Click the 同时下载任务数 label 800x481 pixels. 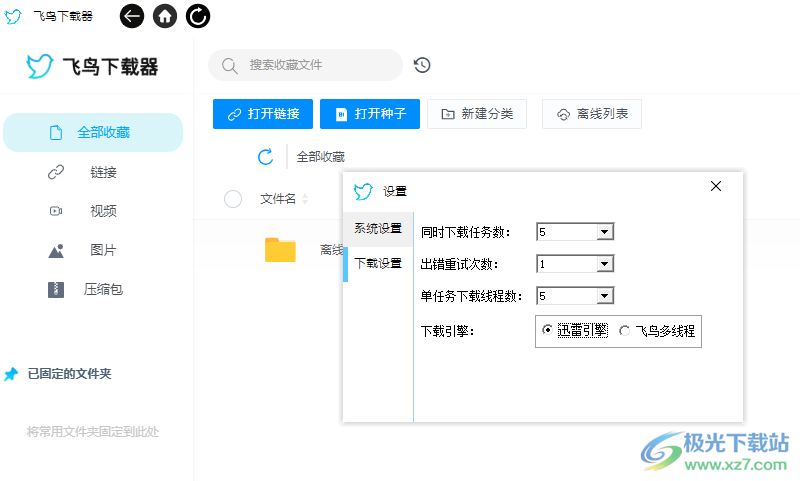tap(465, 233)
